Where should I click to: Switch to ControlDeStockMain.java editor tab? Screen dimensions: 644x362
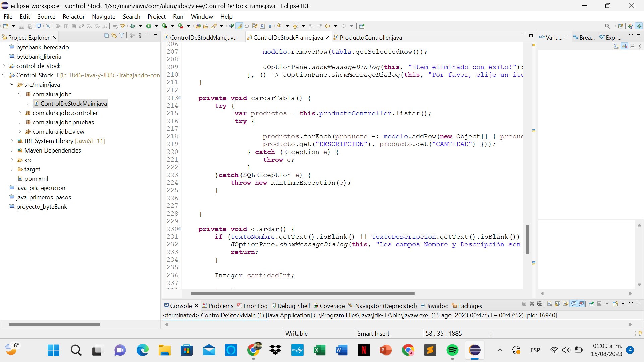[203, 38]
